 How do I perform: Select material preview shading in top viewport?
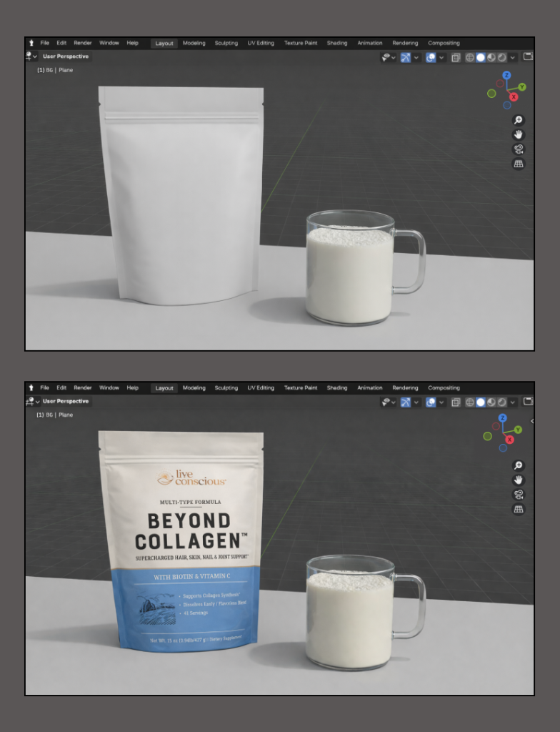491,57
